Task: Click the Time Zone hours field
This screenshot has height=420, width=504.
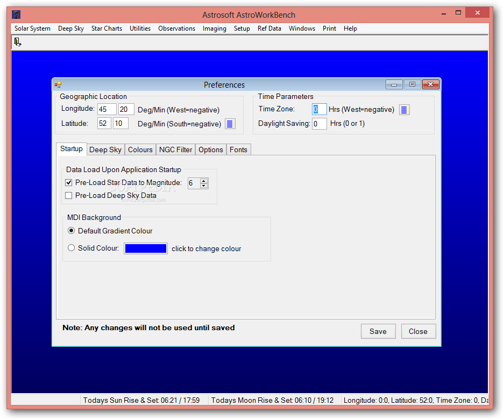Action: click(x=320, y=109)
